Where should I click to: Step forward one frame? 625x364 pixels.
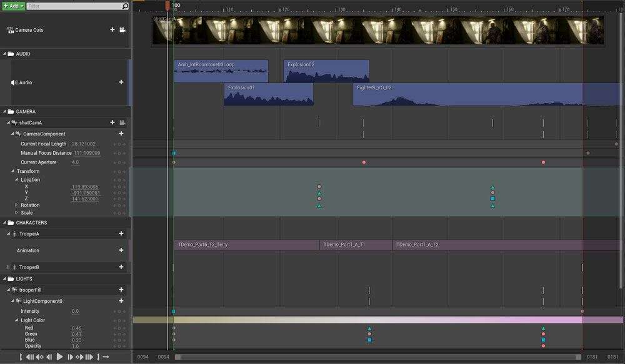point(70,357)
